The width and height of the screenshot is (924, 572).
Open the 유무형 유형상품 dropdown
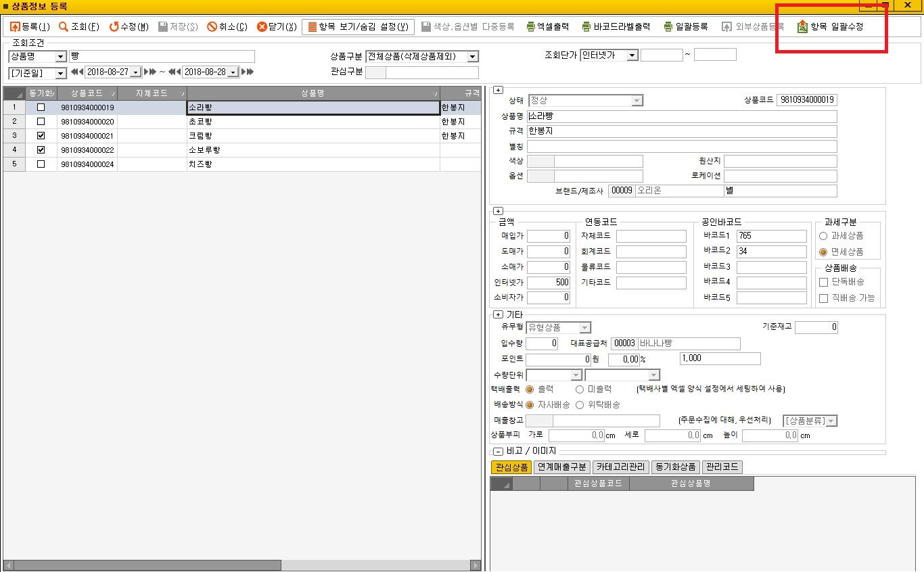pos(585,327)
